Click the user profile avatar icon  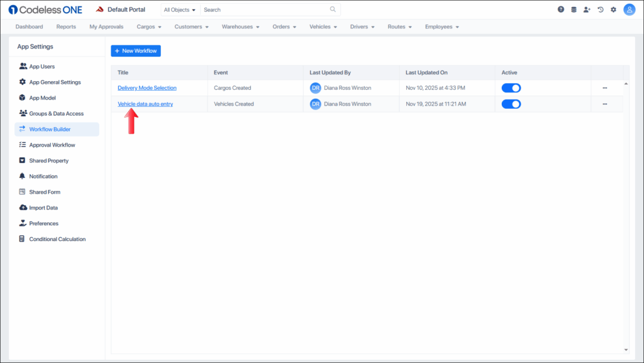coord(629,9)
